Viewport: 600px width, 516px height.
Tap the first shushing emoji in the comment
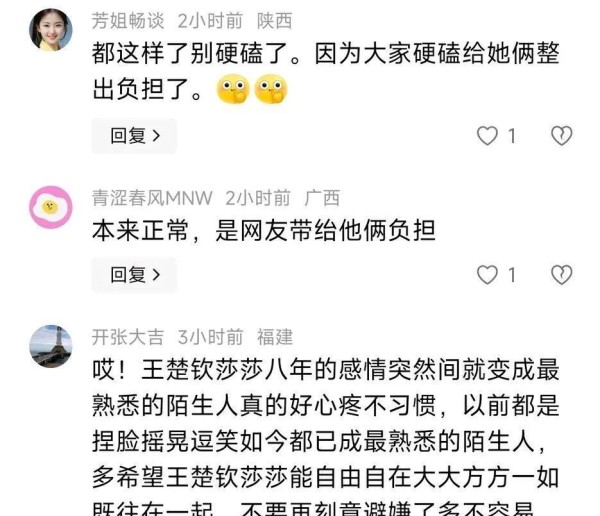[233, 89]
